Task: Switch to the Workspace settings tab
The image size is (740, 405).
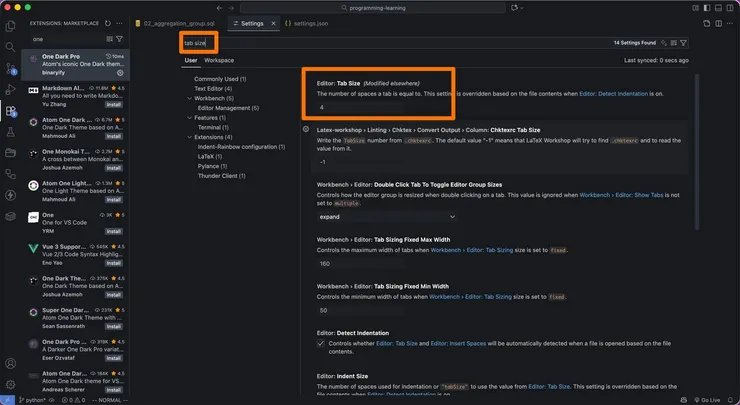Action: (219, 60)
